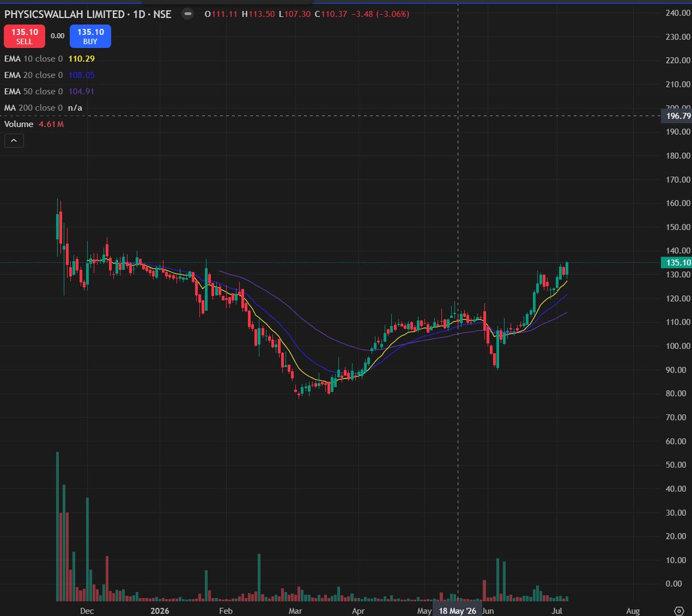Select the MA 200 close indicator legend
This screenshot has width=692, height=616.
(x=33, y=108)
